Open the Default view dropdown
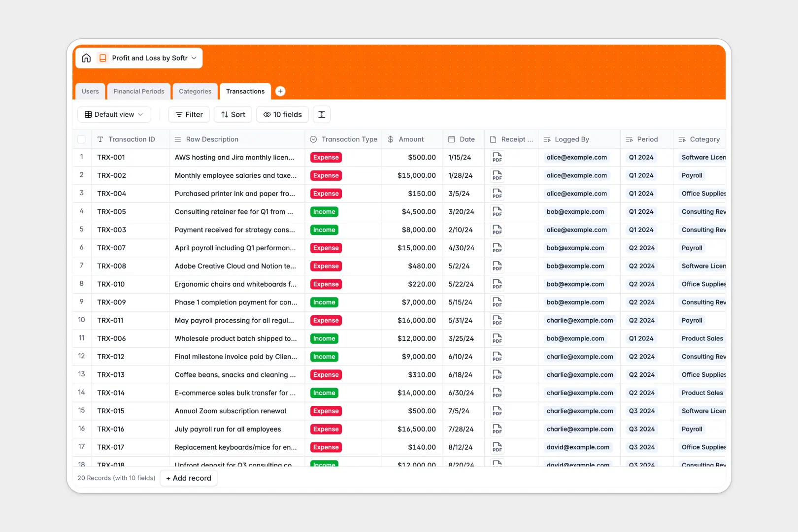This screenshot has height=532, width=798. coord(114,114)
